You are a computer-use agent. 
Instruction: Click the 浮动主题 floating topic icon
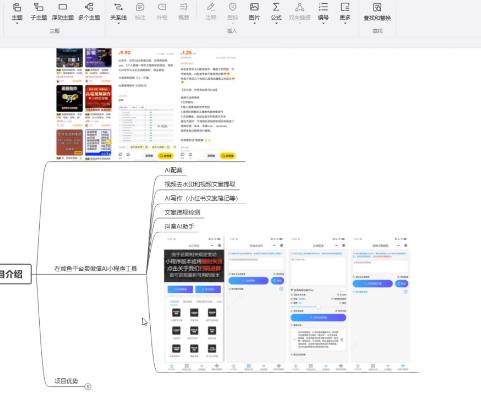pyautogui.click(x=63, y=7)
